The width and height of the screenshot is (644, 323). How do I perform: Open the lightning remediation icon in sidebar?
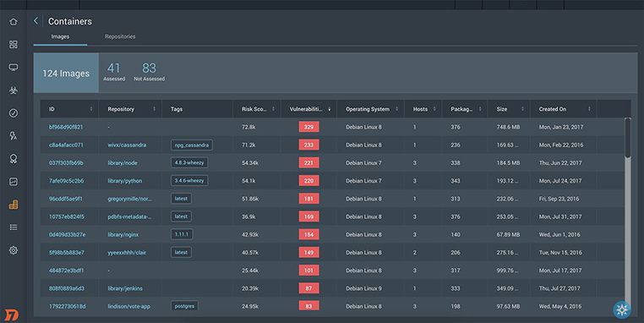pyautogui.click(x=14, y=136)
